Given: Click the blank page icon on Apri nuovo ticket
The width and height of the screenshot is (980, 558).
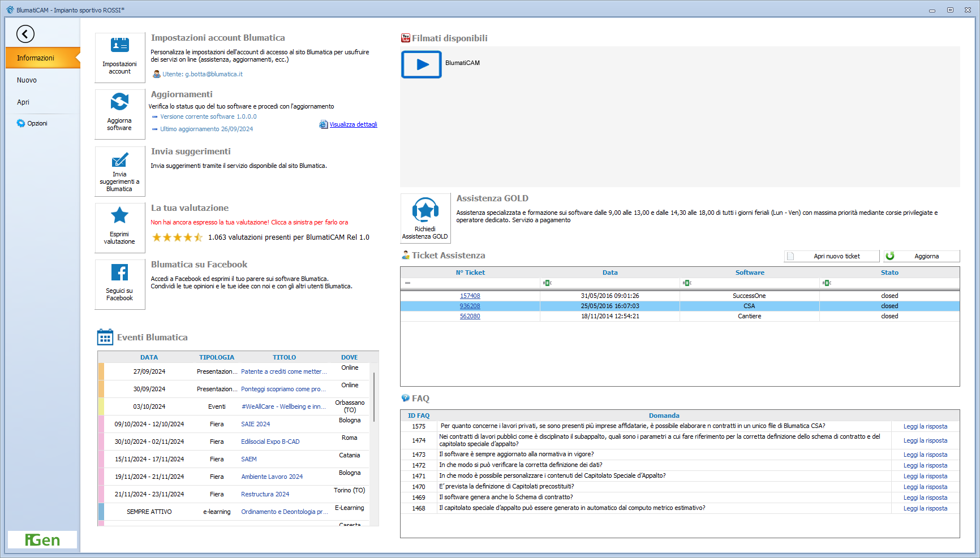Looking at the screenshot, I should tap(790, 256).
